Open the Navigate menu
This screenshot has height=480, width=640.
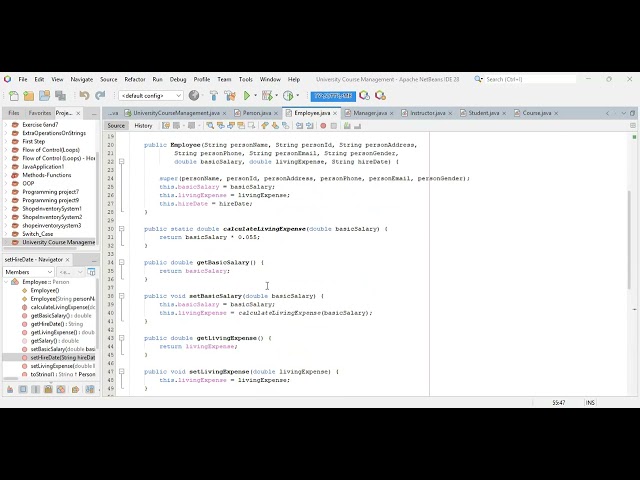coord(82,79)
